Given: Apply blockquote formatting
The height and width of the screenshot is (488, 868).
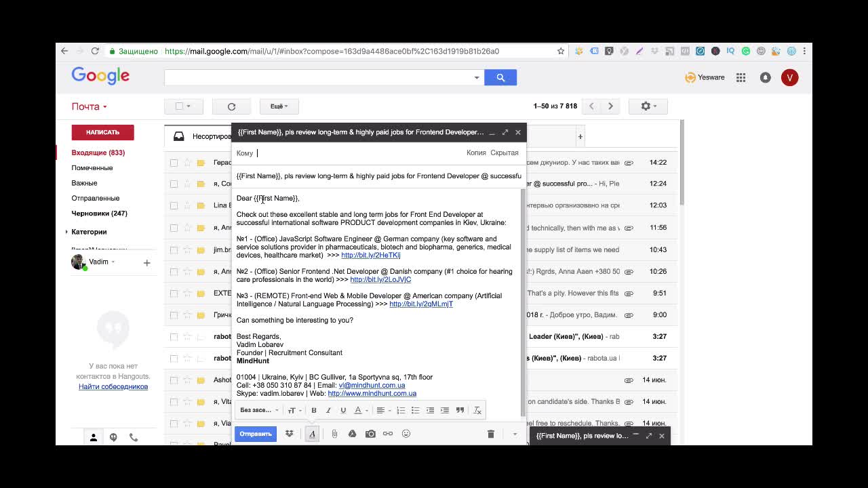Looking at the screenshot, I should [x=460, y=410].
